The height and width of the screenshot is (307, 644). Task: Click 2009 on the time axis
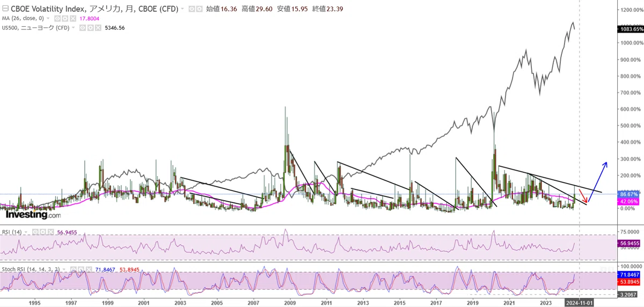(290, 303)
